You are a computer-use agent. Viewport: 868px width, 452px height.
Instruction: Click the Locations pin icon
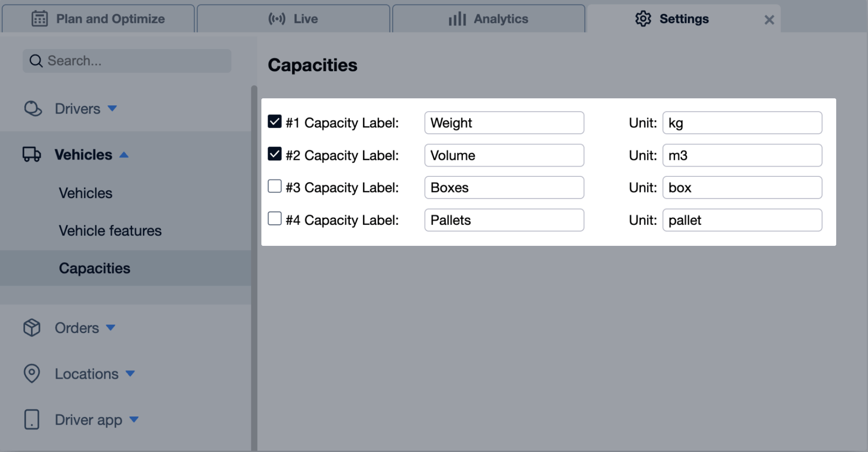(32, 373)
